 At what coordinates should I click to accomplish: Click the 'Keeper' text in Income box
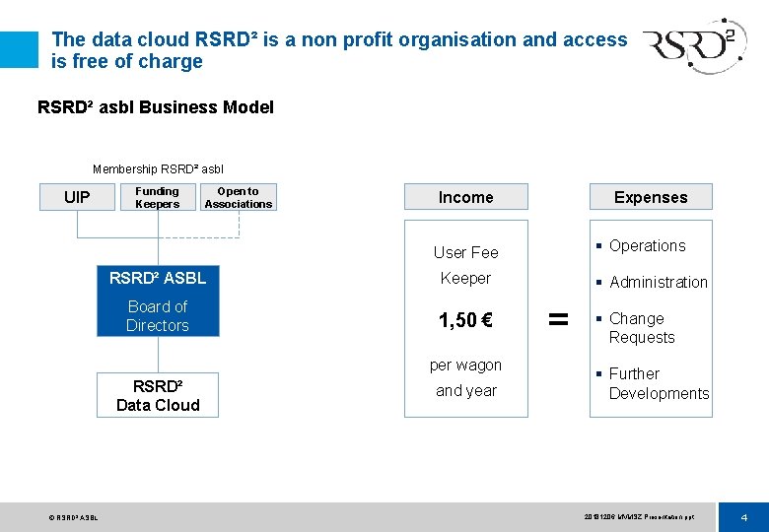465,278
